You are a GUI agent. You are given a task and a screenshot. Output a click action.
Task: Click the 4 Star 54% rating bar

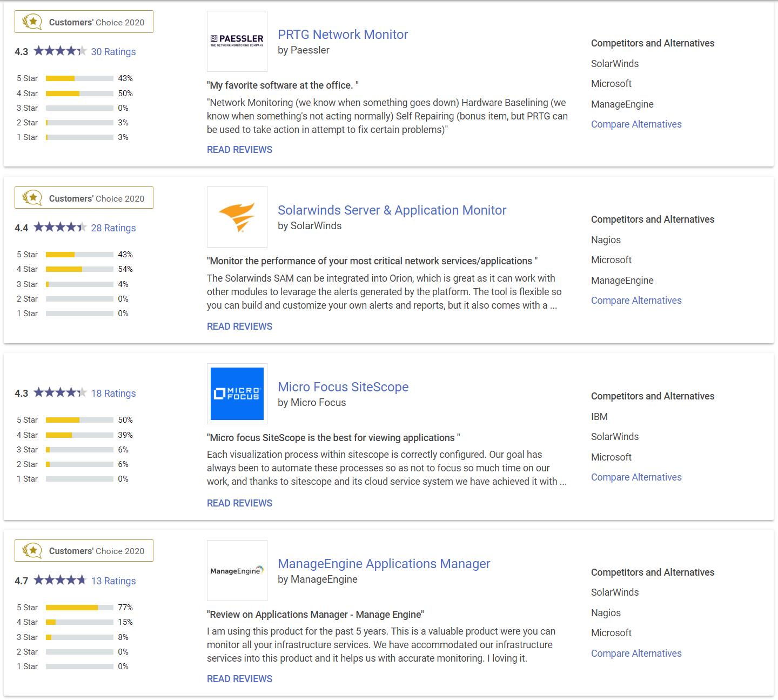(x=79, y=269)
